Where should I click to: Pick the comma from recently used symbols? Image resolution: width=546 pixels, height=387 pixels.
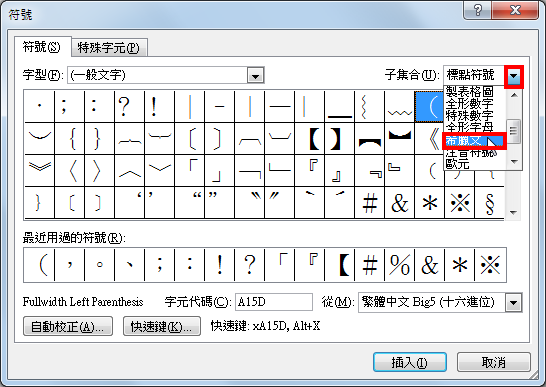pos(69,265)
